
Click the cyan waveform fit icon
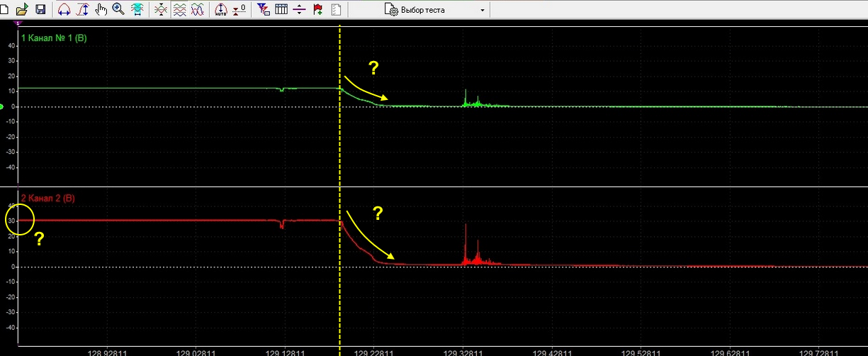pos(137,9)
